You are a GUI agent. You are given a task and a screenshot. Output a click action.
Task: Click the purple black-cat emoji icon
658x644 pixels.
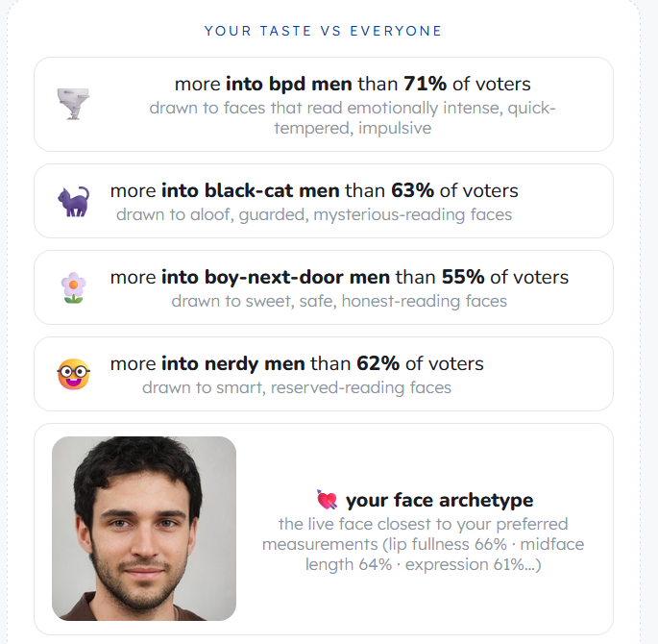pos(73,202)
